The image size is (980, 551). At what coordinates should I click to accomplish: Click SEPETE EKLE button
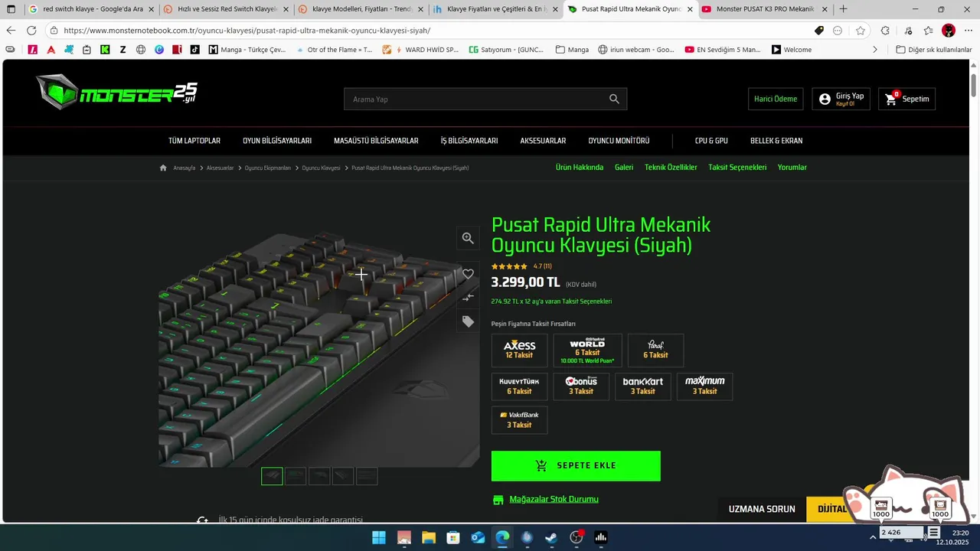576,466
